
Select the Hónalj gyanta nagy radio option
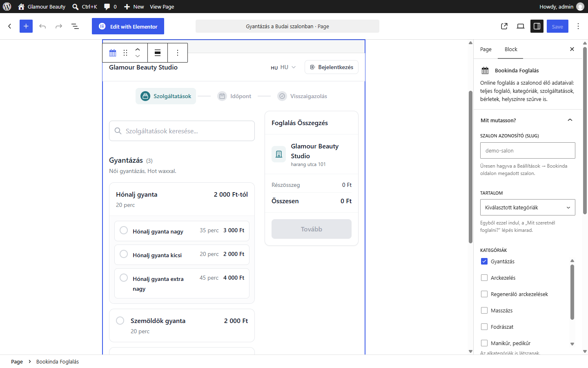click(x=124, y=230)
